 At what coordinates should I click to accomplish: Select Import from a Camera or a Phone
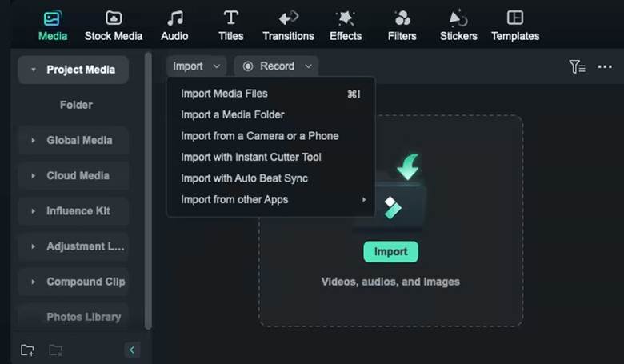(x=270, y=136)
